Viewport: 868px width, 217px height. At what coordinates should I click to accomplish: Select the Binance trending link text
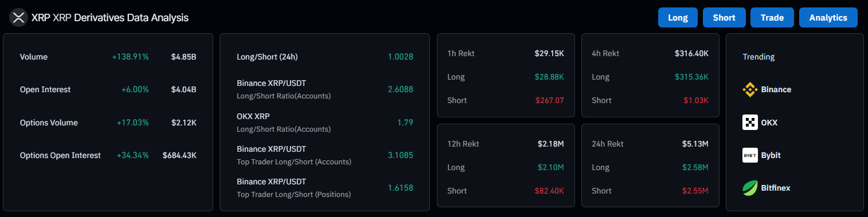(x=776, y=89)
